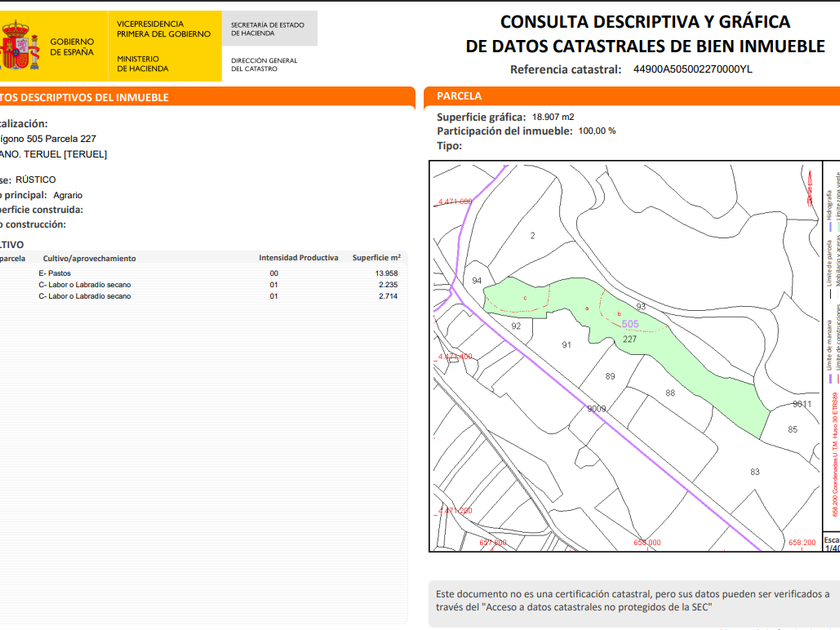This screenshot has width=840, height=630.
Task: Click road label 9009 on the map
Action: pyautogui.click(x=596, y=409)
